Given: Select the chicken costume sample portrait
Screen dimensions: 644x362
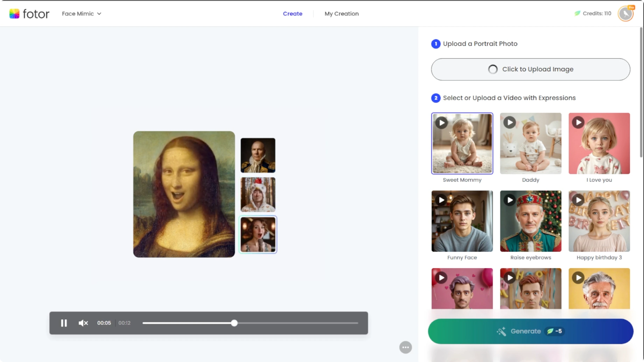Looking at the screenshot, I should click(258, 195).
